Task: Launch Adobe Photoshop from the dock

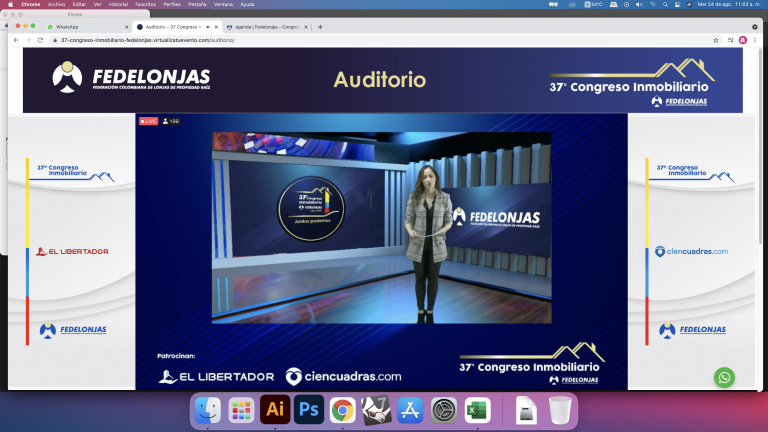Action: tap(309, 409)
